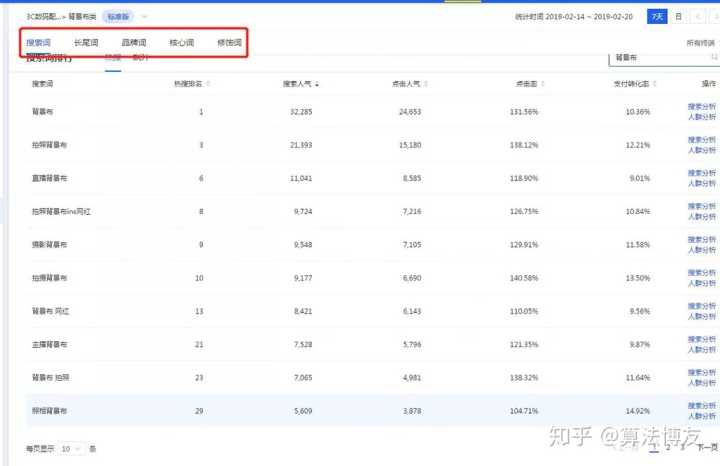Sort by 点击率 column arrow icon
This screenshot has height=466, width=720.
[543, 84]
